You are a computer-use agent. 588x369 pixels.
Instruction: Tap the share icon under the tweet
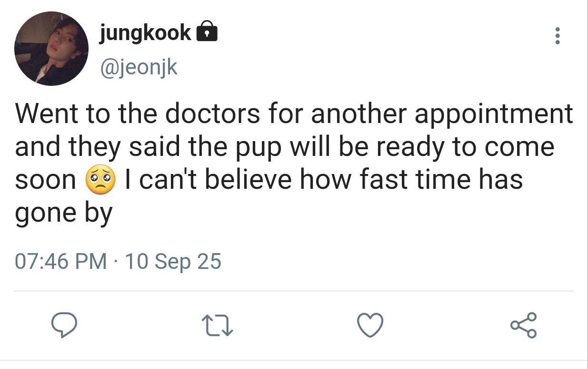[524, 326]
